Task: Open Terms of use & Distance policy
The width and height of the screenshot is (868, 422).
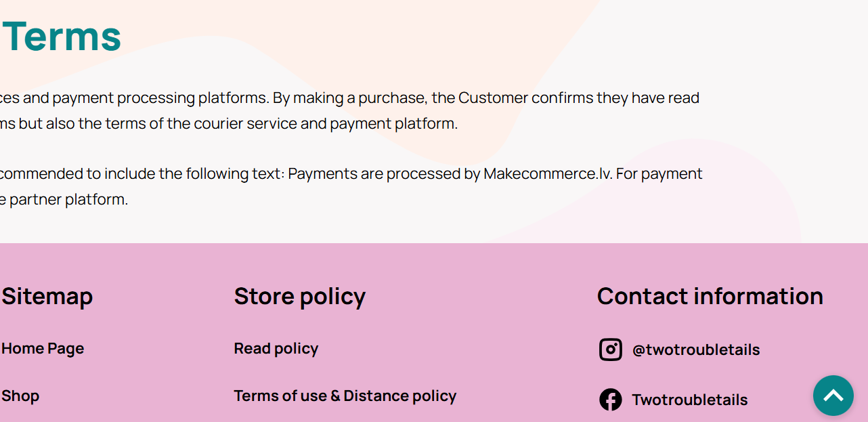Action: (x=345, y=396)
